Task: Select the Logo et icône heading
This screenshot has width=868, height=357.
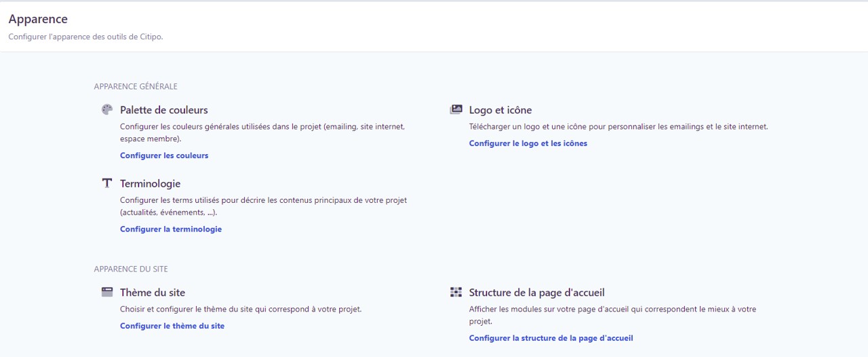Action: pos(500,110)
